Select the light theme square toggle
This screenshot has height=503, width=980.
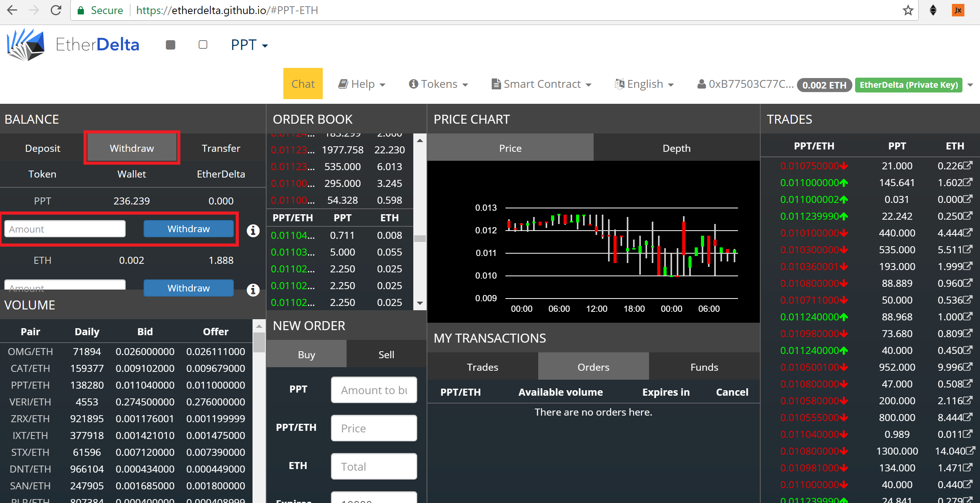click(203, 45)
